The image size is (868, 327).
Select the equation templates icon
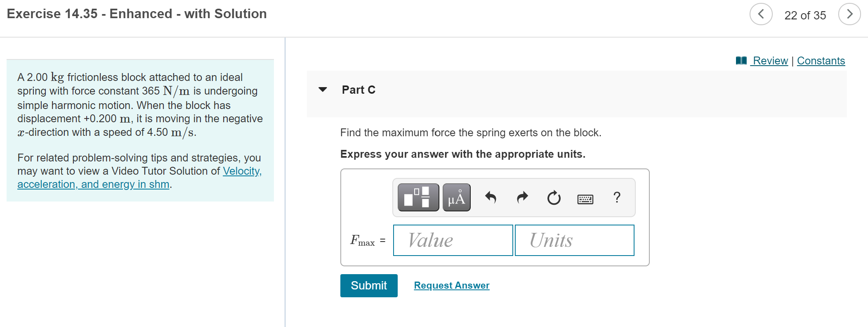(417, 197)
